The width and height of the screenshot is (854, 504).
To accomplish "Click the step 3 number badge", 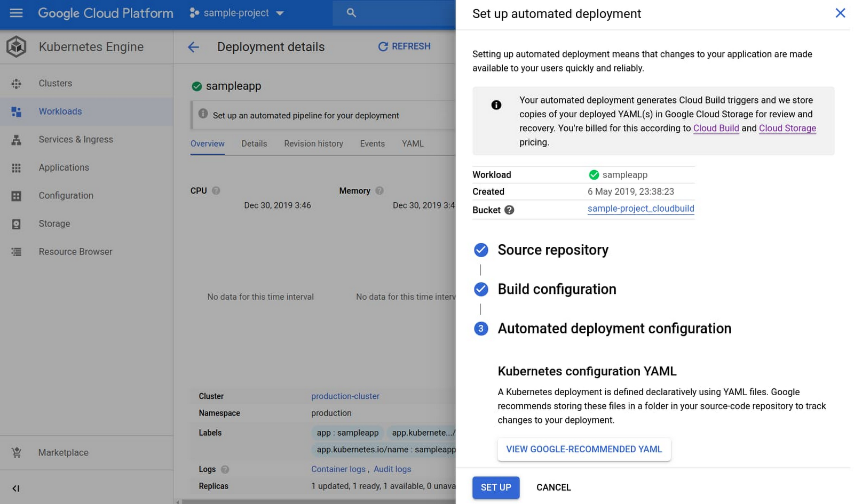I will (481, 329).
